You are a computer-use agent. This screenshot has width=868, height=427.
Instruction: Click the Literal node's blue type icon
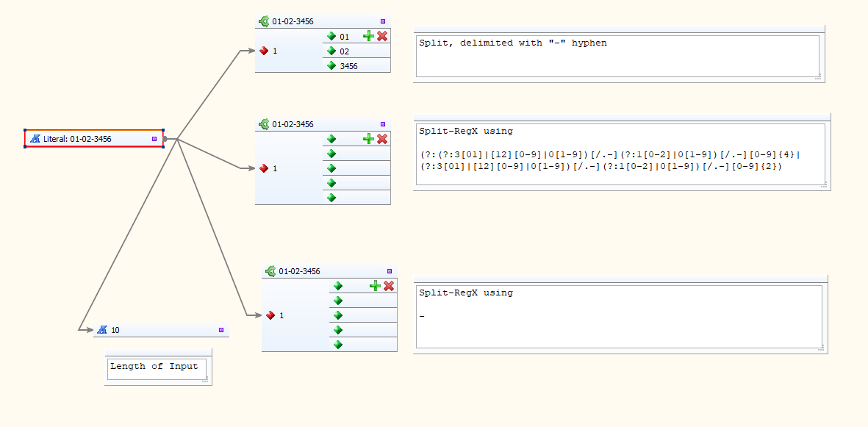pos(35,139)
